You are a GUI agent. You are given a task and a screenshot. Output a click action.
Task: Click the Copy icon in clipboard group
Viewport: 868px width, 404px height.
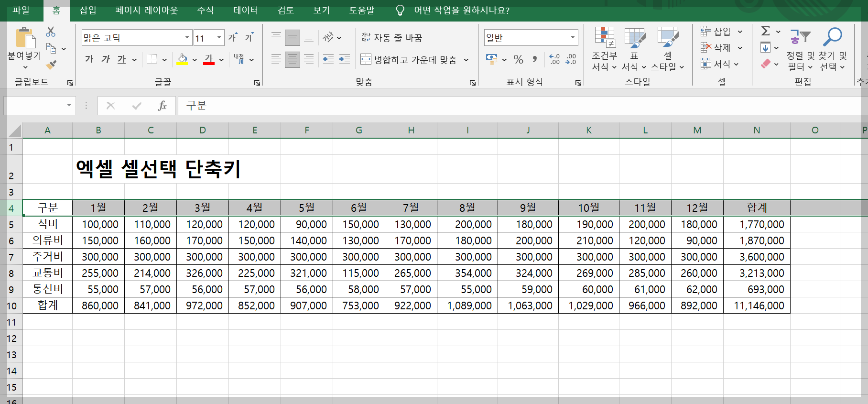coord(51,48)
